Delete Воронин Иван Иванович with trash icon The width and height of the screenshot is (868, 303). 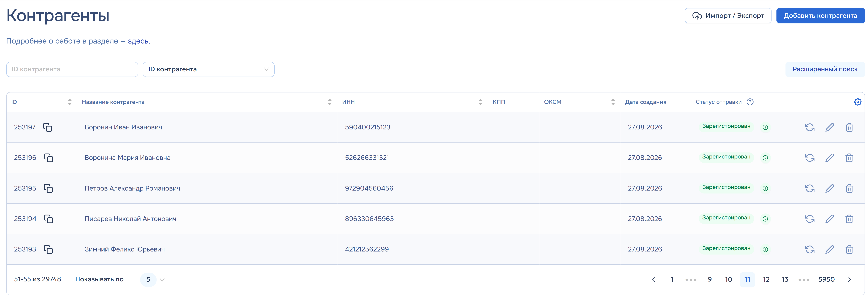pyautogui.click(x=849, y=127)
